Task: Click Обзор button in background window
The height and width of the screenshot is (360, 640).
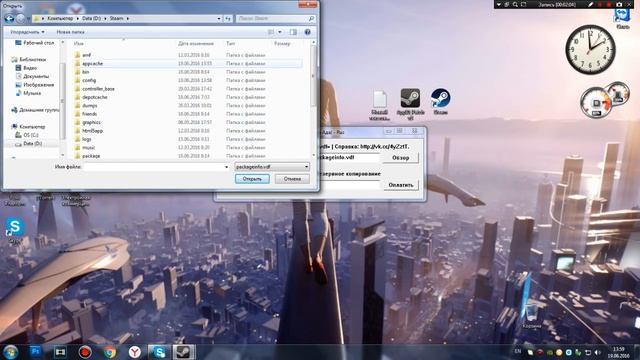Action: pyautogui.click(x=400, y=158)
